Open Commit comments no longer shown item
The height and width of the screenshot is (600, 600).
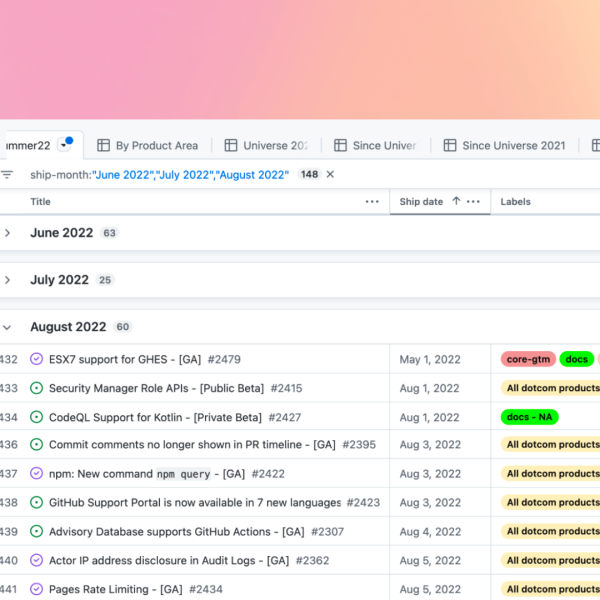[192, 445]
